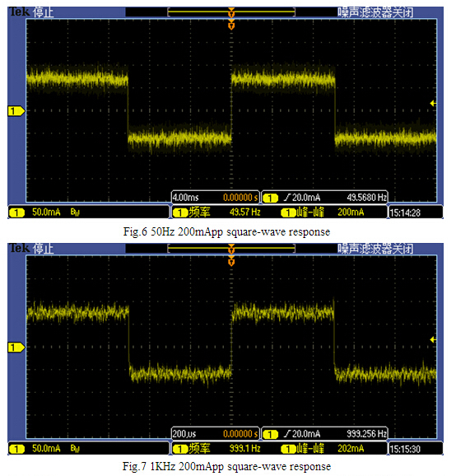Click the 49.5680 Hz trigger frequency readout

(367, 198)
